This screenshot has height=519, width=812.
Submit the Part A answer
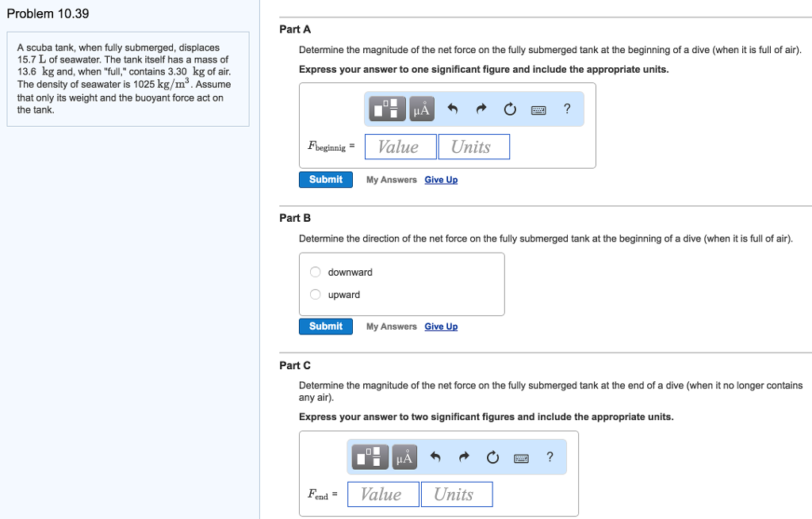pos(326,180)
